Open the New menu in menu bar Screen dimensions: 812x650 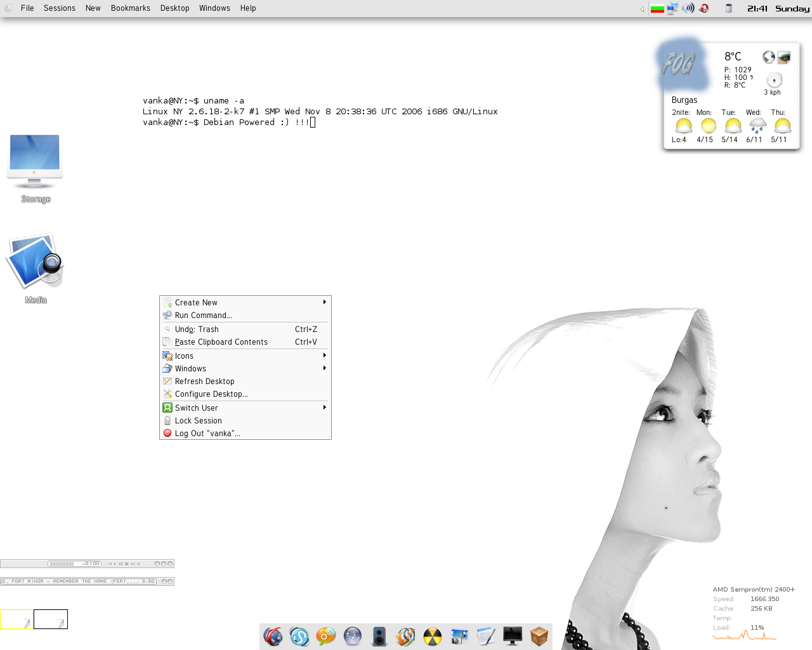coord(93,8)
